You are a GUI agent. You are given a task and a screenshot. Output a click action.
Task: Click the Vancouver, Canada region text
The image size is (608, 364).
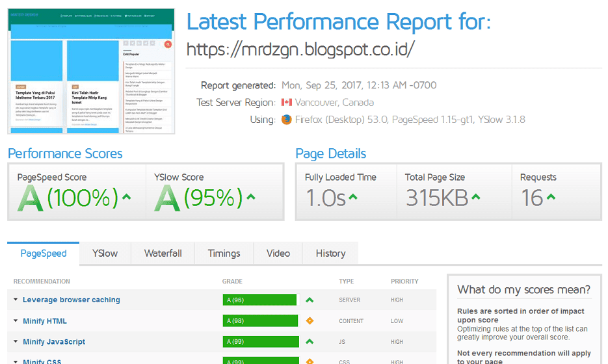click(x=334, y=102)
